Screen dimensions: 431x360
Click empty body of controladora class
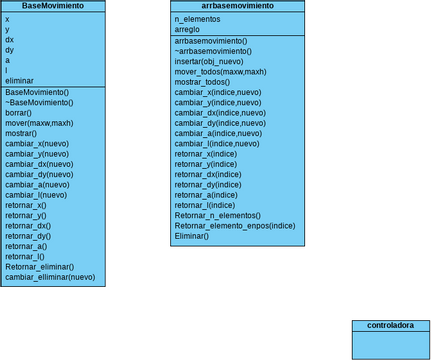(391, 345)
